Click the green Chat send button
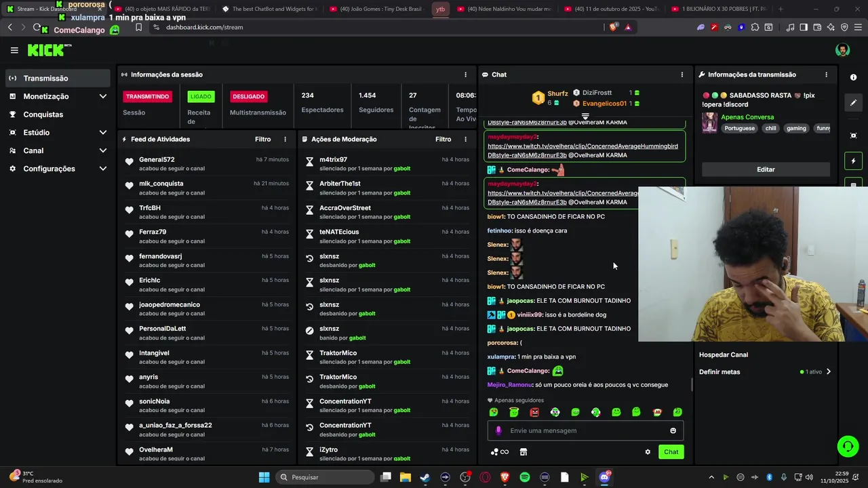 tap(671, 452)
